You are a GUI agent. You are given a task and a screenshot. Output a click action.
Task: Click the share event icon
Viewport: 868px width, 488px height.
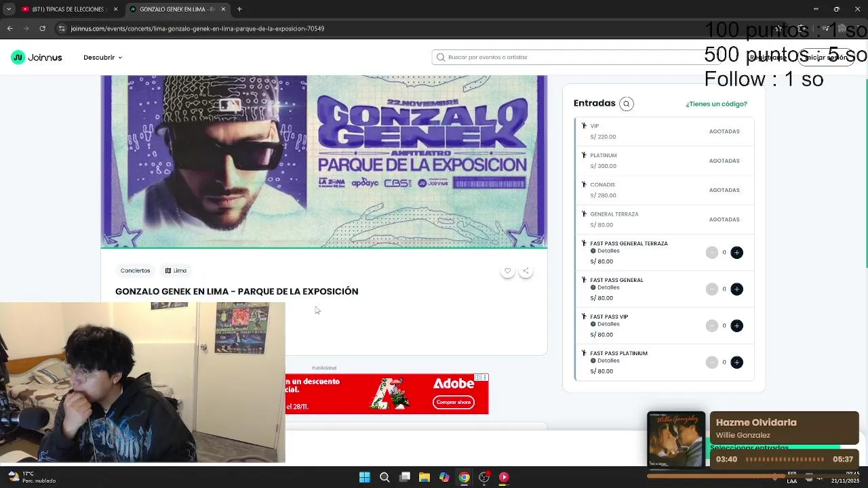tap(526, 271)
